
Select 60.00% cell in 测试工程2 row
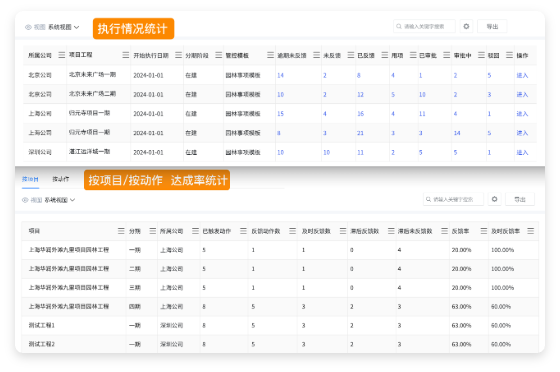[501, 345]
